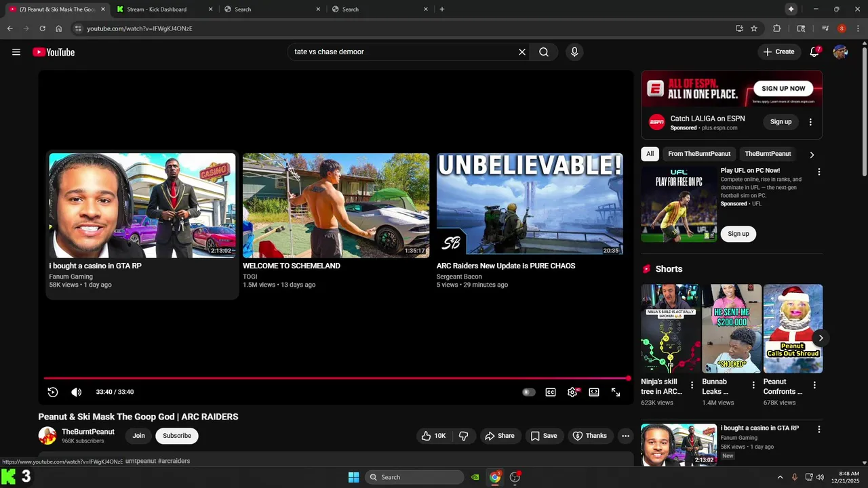Click the Windows taskbar Search box
The height and width of the screenshot is (488, 868).
[x=414, y=477]
